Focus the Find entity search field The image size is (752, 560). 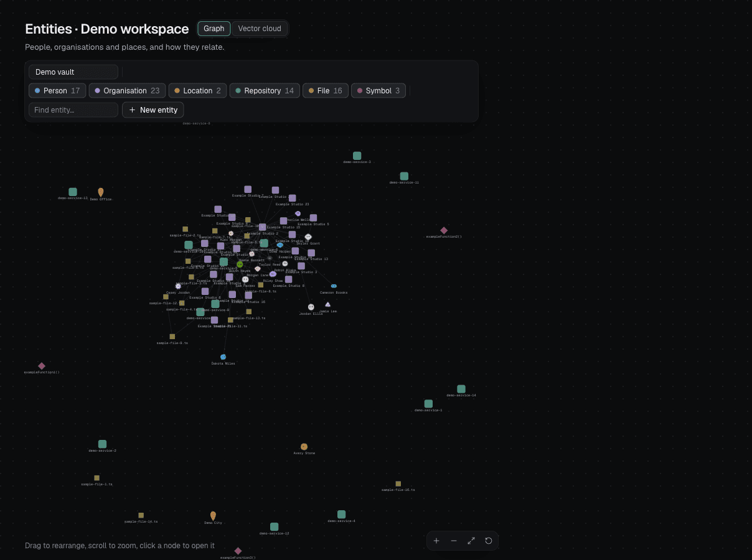click(73, 110)
